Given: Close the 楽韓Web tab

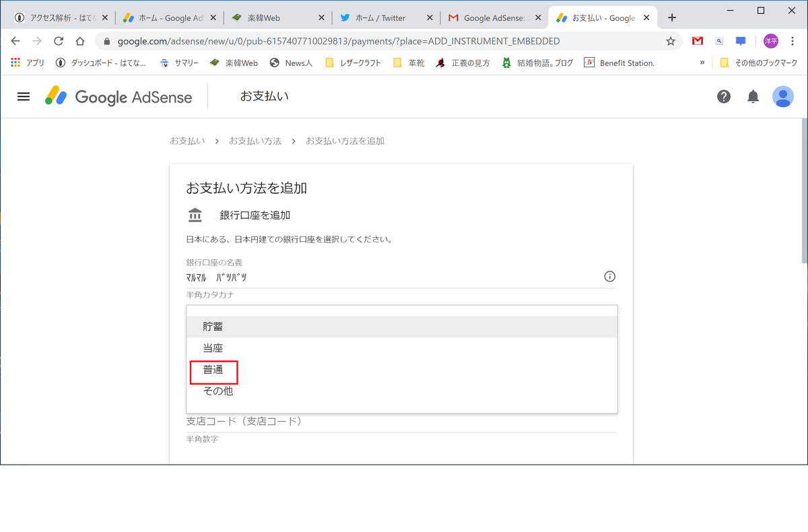Looking at the screenshot, I should [321, 18].
